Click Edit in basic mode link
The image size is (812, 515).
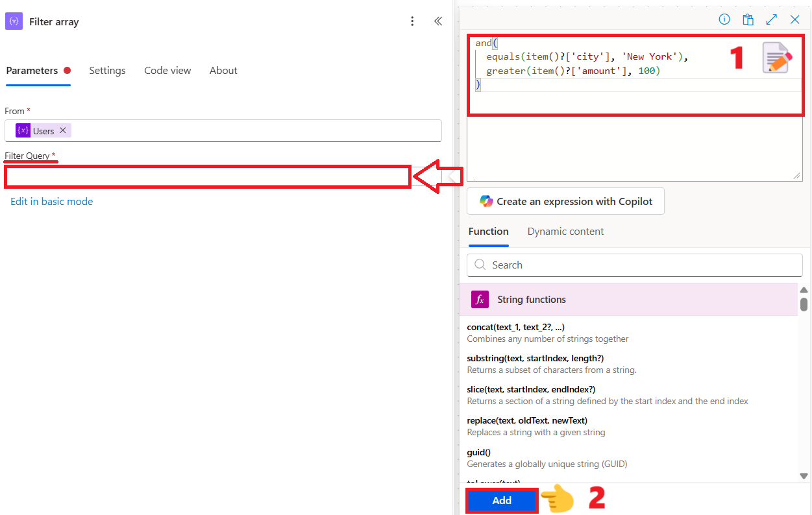(52, 202)
